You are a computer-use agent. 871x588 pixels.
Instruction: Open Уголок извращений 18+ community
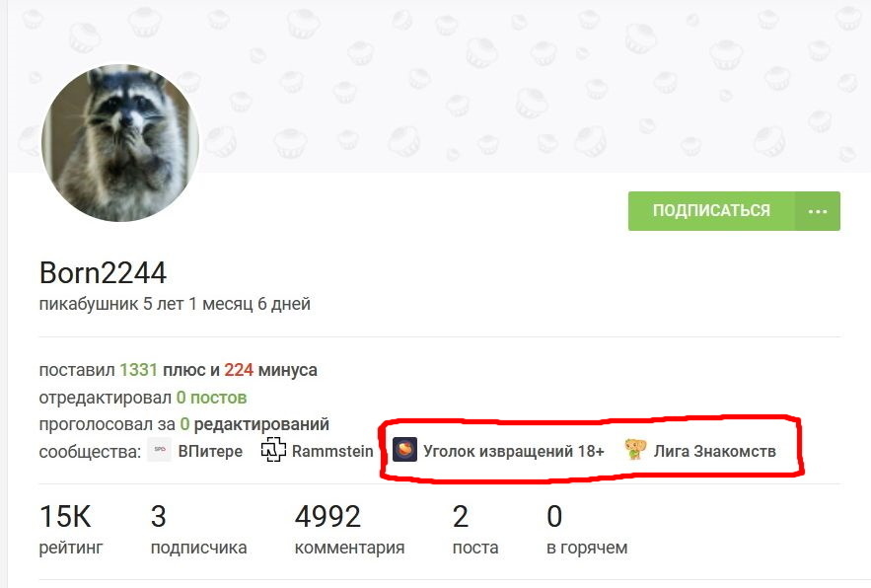pos(513,451)
